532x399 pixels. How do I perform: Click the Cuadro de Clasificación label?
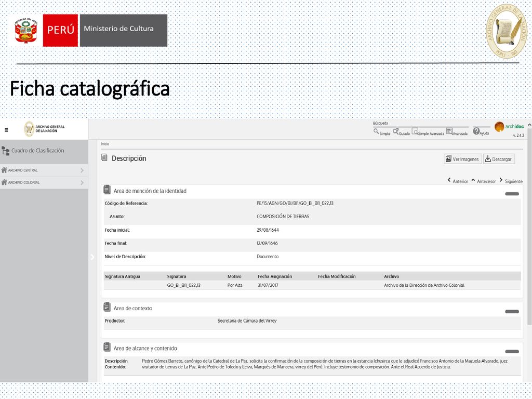[x=37, y=150]
